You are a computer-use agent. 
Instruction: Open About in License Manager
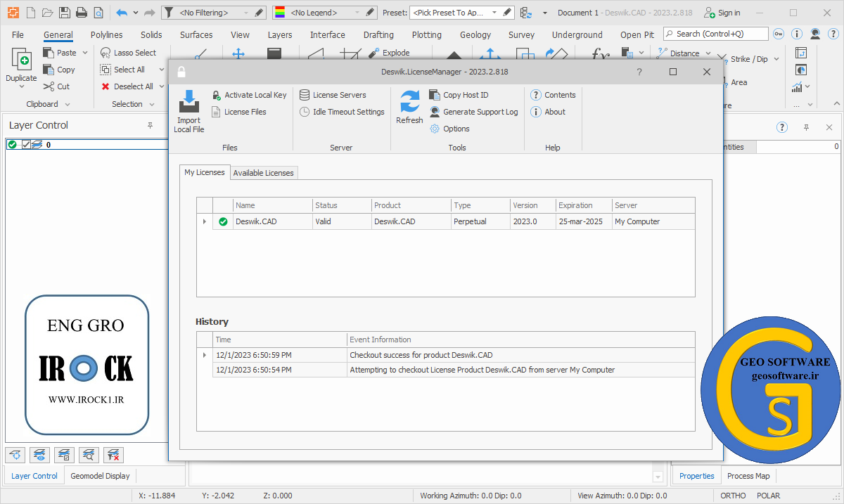(548, 112)
